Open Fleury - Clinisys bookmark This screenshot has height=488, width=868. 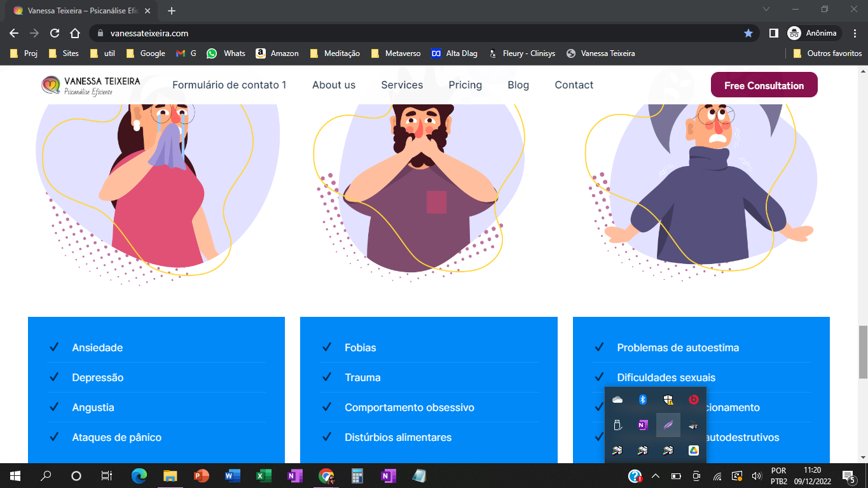pos(521,53)
